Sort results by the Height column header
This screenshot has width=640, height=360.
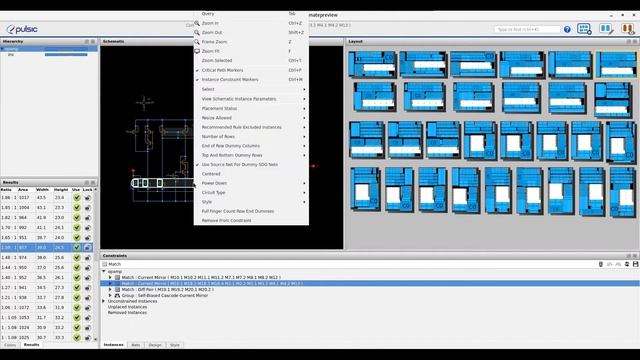[61, 190]
